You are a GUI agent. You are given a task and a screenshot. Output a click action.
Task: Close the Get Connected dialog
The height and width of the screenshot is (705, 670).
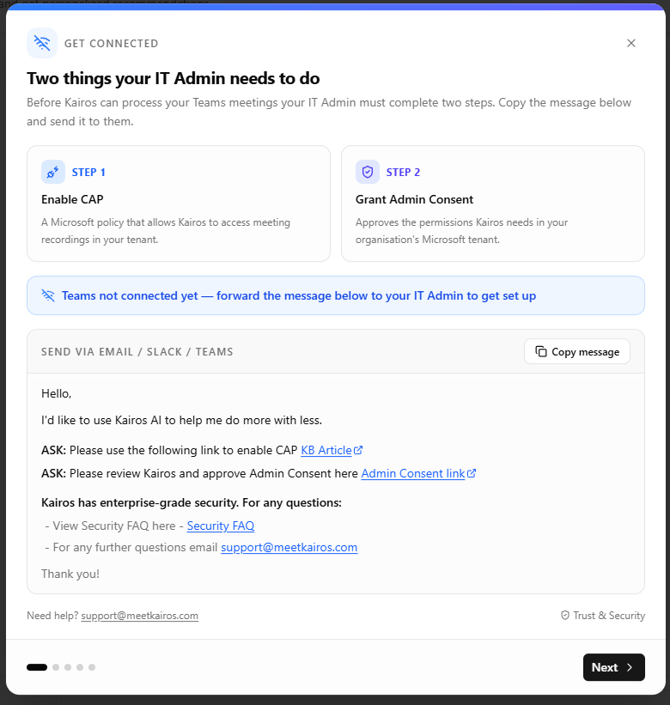(x=631, y=43)
